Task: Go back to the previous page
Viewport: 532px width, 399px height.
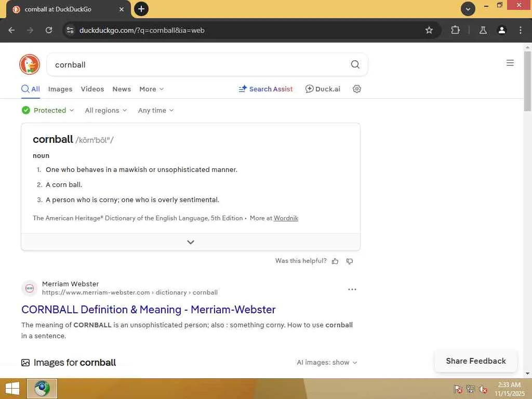Action: tap(11, 30)
